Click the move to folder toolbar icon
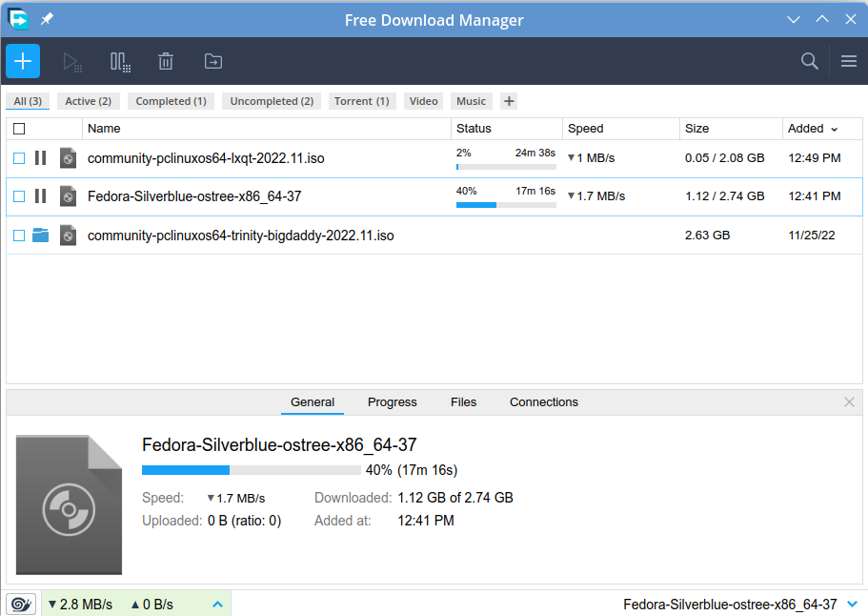This screenshot has height=616, width=868. (213, 61)
